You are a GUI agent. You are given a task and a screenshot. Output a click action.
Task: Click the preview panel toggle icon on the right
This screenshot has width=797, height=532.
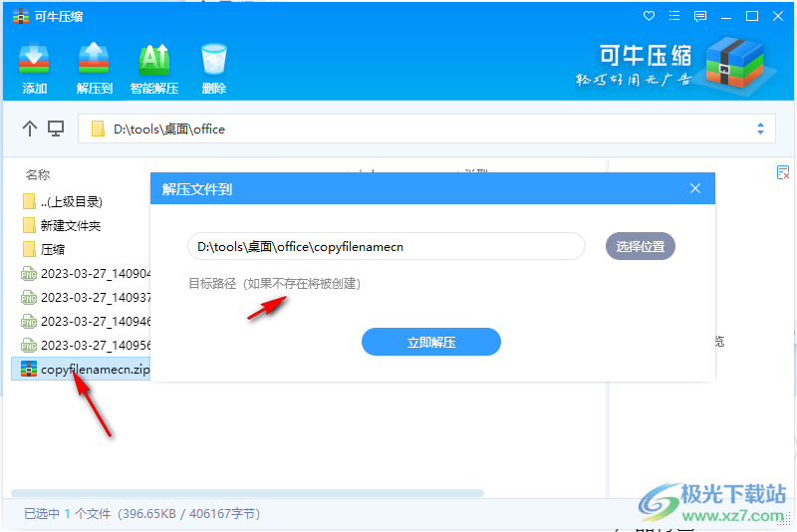pyautogui.click(x=783, y=172)
